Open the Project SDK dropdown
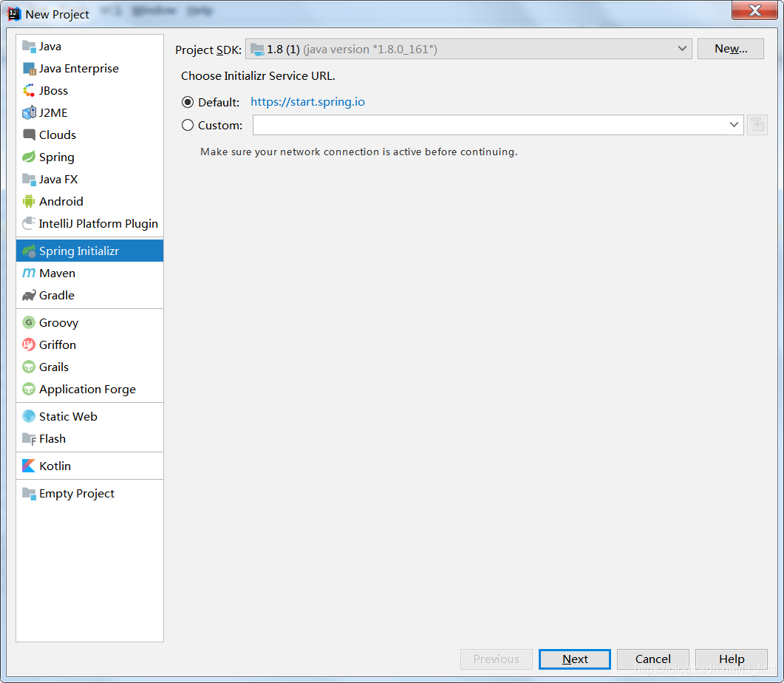Viewport: 784px width, 683px height. click(468, 49)
